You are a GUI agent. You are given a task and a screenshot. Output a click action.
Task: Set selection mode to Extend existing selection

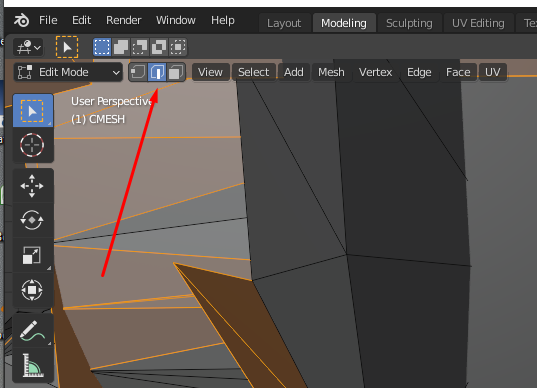pyautogui.click(x=121, y=47)
